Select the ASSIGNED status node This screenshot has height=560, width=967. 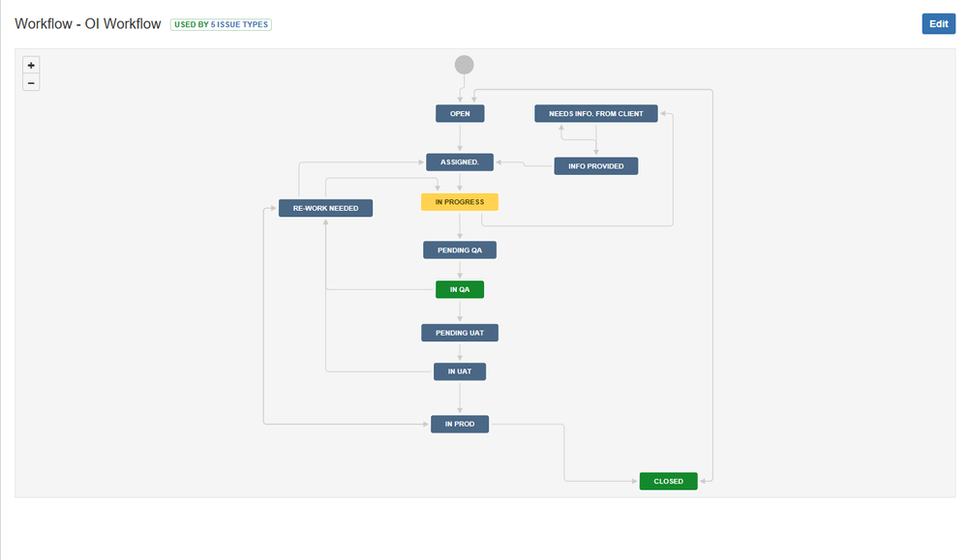tap(459, 162)
